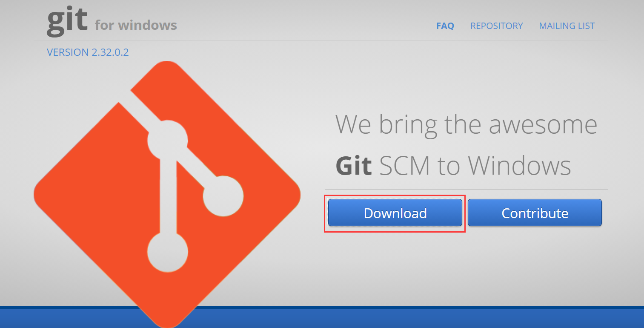Image resolution: width=644 pixels, height=328 pixels.
Task: Click the right branch node of Git logo
Action: click(223, 196)
